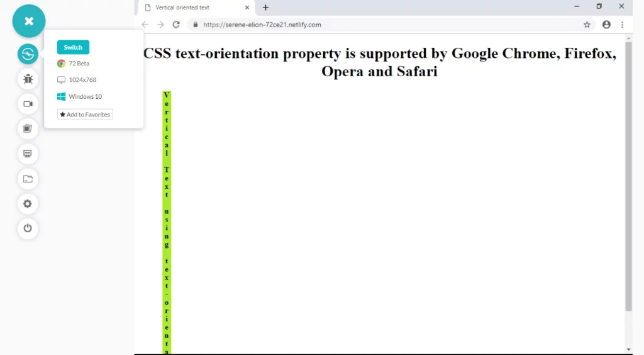
Task: Change resolution via monitor sidebar icon
Action: click(28, 154)
